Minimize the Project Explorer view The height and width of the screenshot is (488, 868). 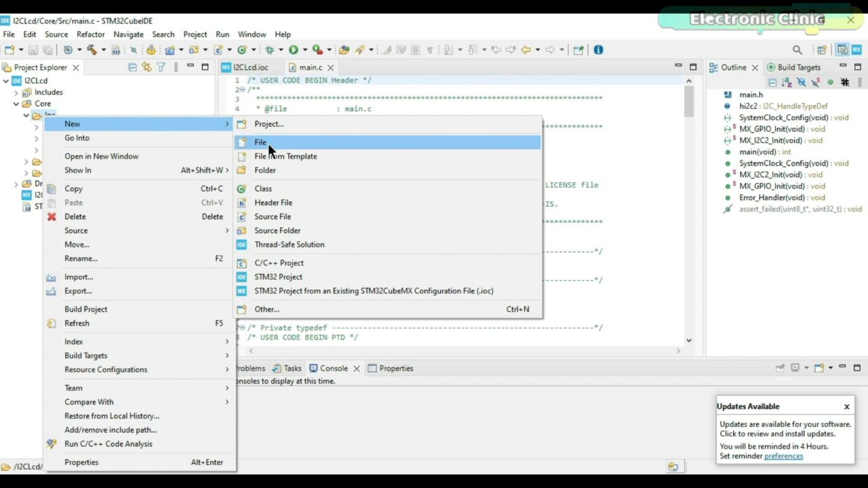click(191, 66)
